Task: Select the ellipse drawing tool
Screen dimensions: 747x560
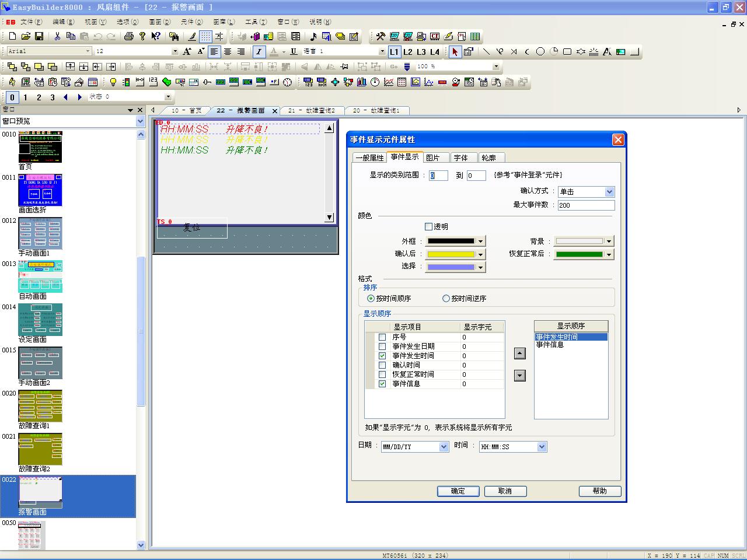Action: [x=540, y=51]
